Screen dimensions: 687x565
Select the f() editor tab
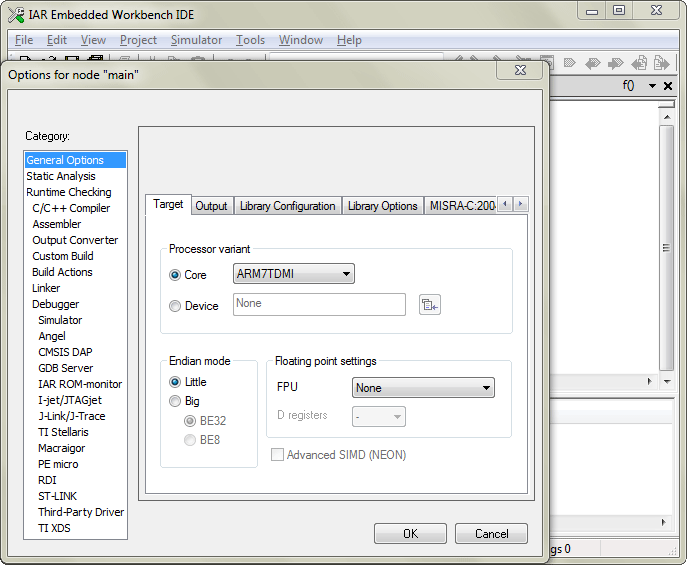(x=628, y=85)
